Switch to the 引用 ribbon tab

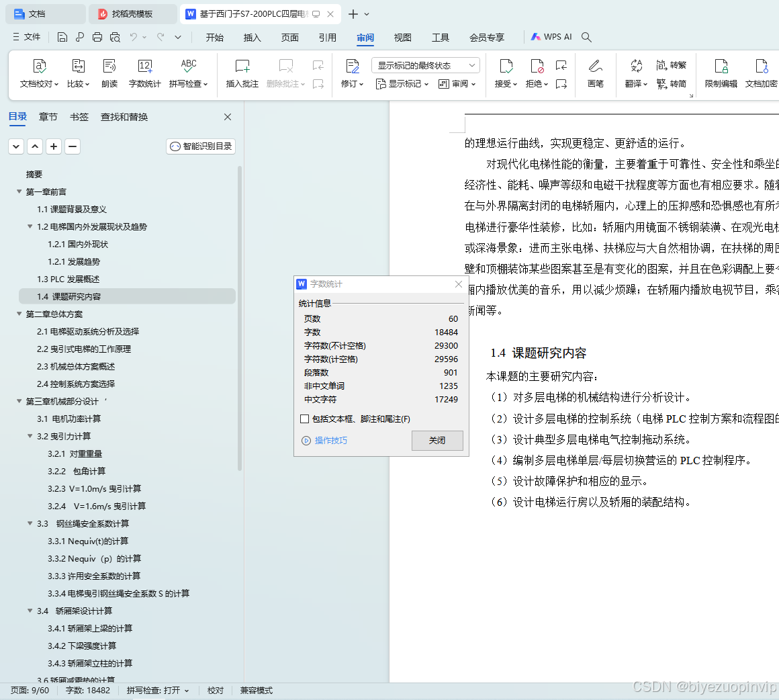tap(328, 38)
